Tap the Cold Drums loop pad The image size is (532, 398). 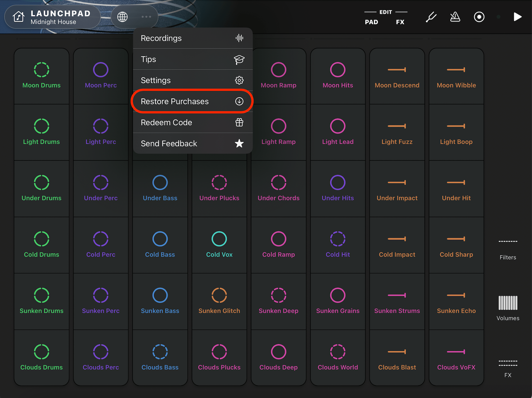[42, 245]
